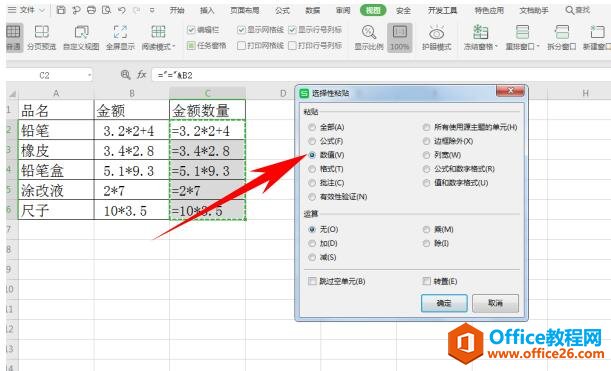611x371 pixels.
Task: Click the Redo arrow icon
Action: pos(136,10)
